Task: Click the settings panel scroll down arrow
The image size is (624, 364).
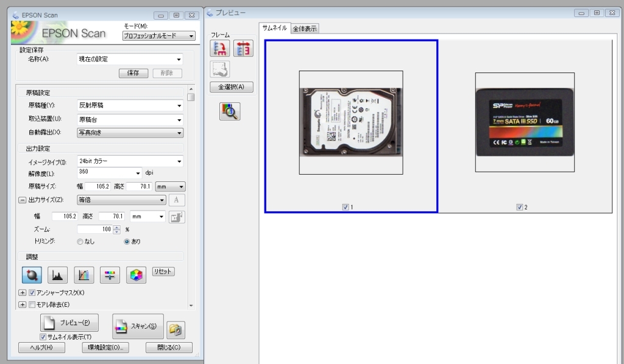Action: coord(191,306)
